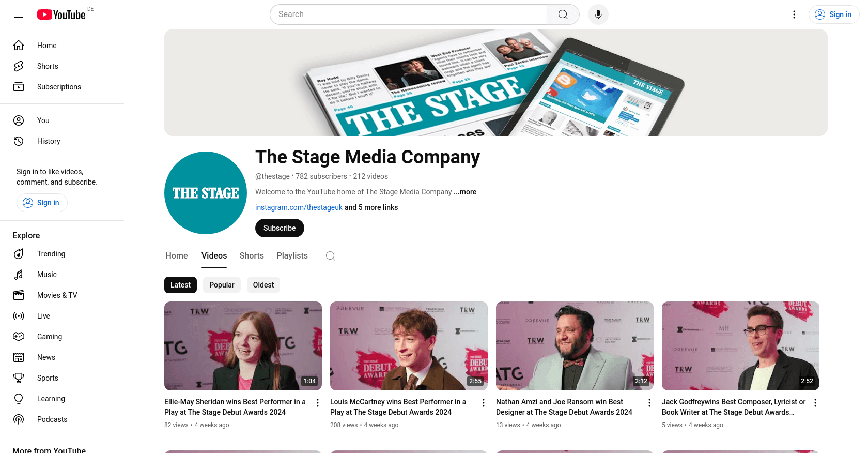The image size is (868, 453).
Task: Open the Nathan Amzi and Joe Ransom video thumbnail
Action: pyautogui.click(x=575, y=346)
